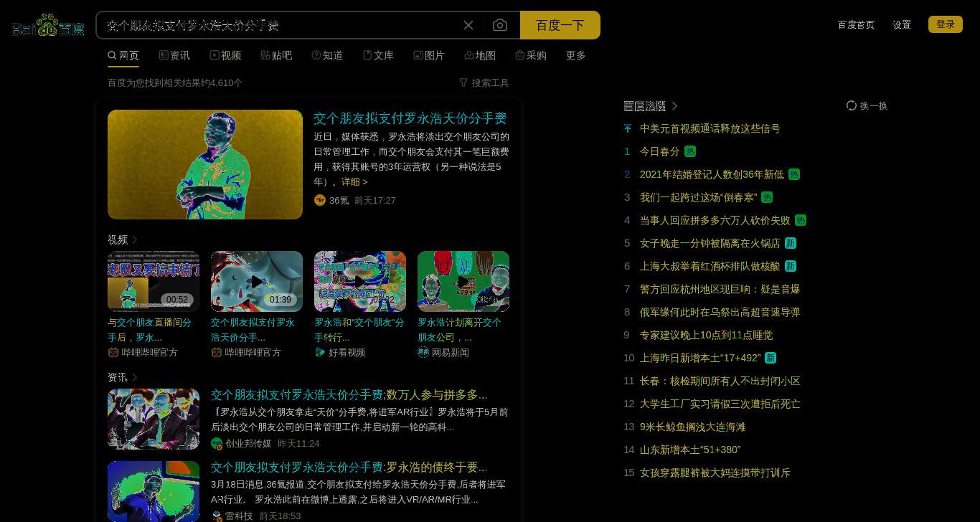This screenshot has height=522, width=980.
Task: Open hot topic 上海大叔举着红酒杯排队做核酸
Action: [x=710, y=266]
